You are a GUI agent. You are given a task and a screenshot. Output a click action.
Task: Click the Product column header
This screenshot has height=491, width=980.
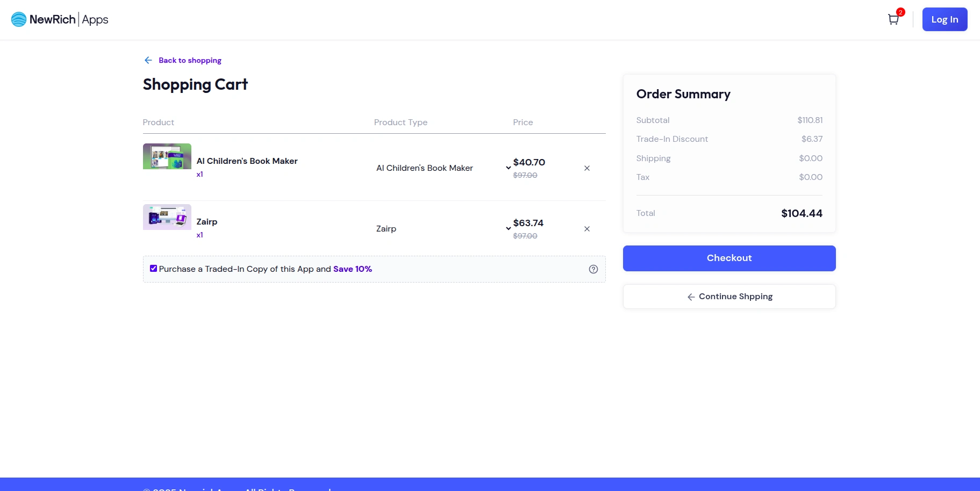pos(158,122)
